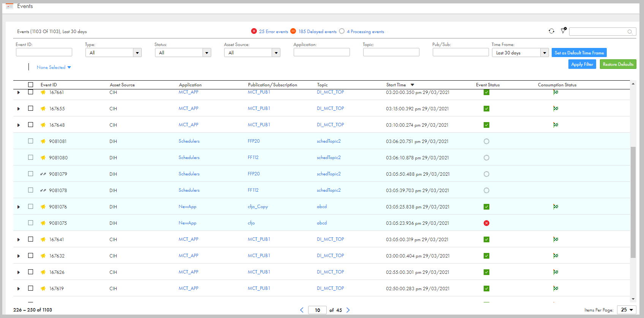
Task: Click the search magnifier icon
Action: coord(630,32)
